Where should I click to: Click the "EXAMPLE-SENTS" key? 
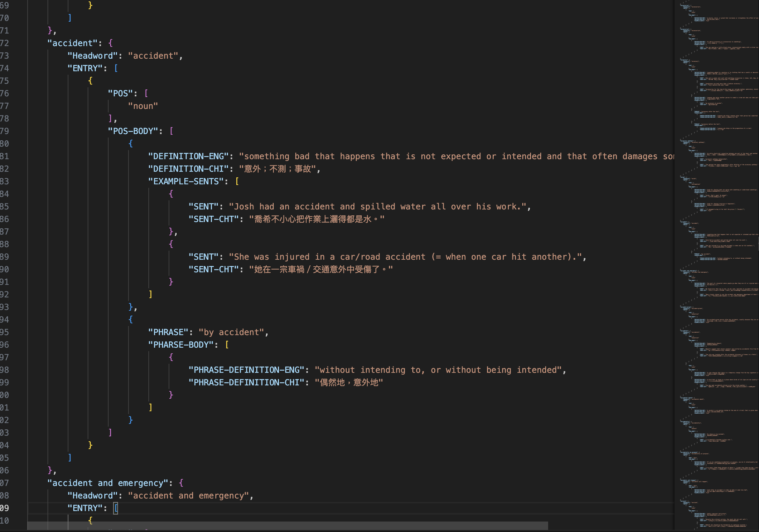(x=186, y=182)
